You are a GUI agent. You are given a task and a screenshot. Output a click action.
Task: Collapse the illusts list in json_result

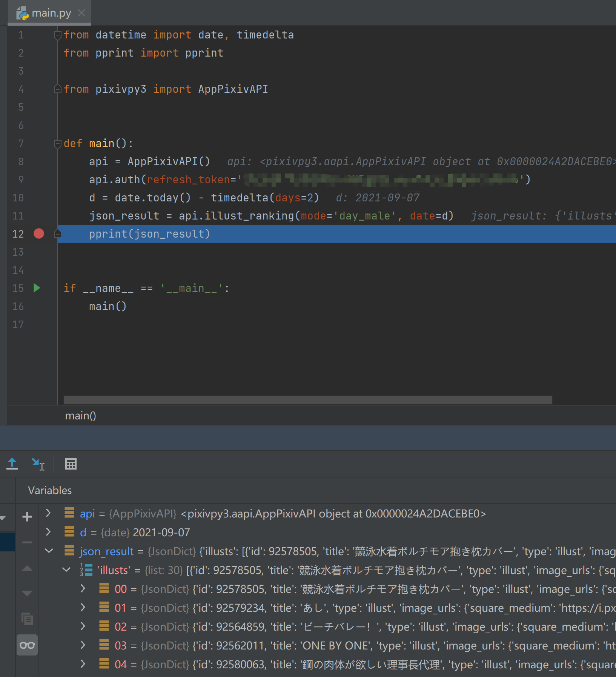point(67,570)
